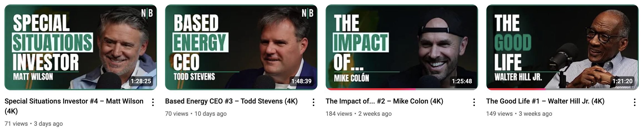Click NB logo on Special Situations thumbnail
The height and width of the screenshot is (131, 644).
coord(147,13)
